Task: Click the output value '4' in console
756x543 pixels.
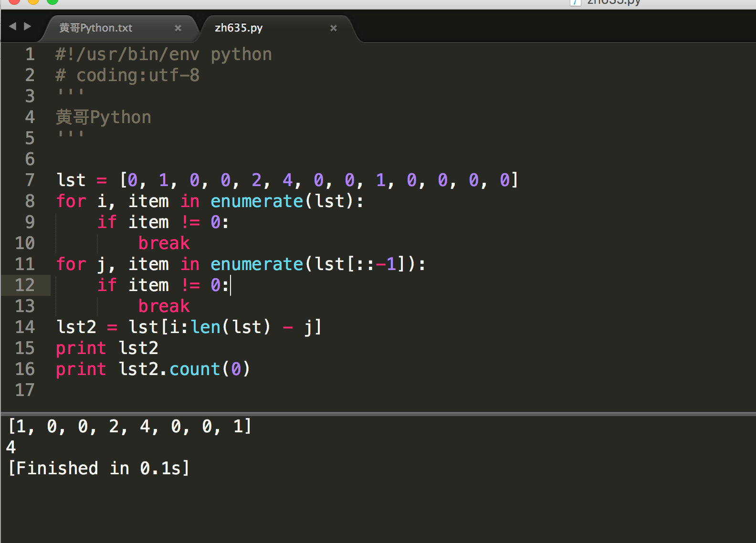Action: tap(11, 447)
